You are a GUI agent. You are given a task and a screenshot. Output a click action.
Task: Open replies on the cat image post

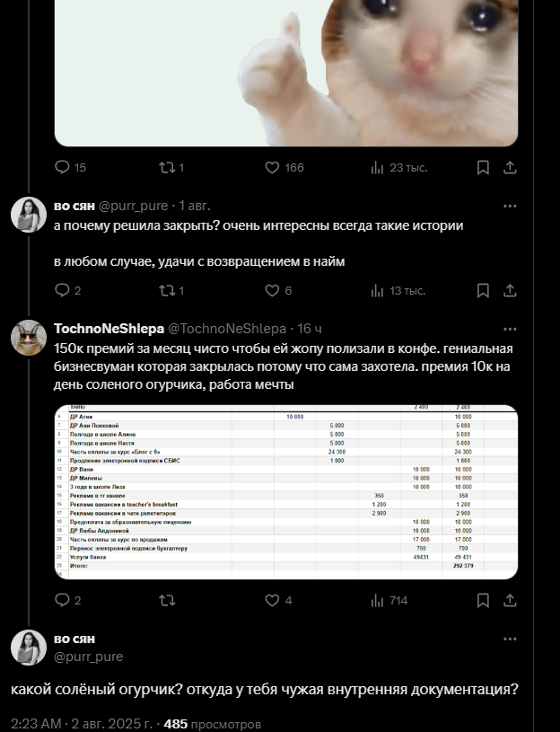(x=70, y=167)
